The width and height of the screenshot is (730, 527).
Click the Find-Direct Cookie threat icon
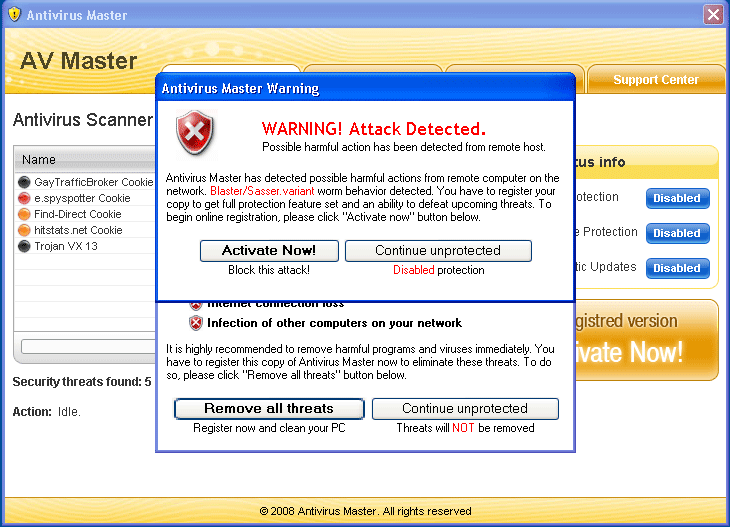(24, 214)
